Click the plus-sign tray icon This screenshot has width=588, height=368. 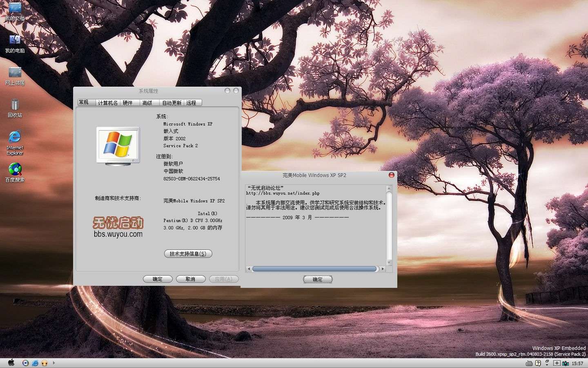557,363
